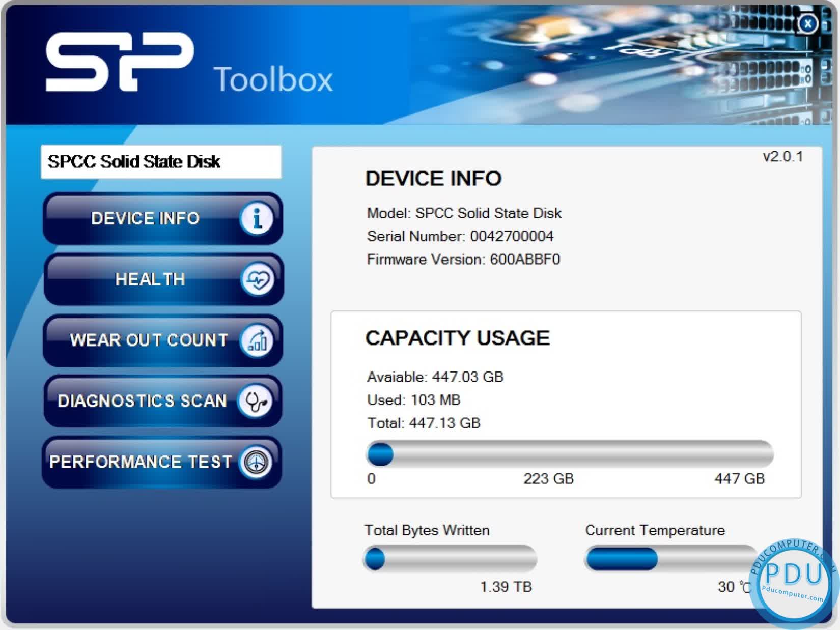Click the Firmware Version value
840x630 pixels.
pyautogui.click(x=524, y=259)
